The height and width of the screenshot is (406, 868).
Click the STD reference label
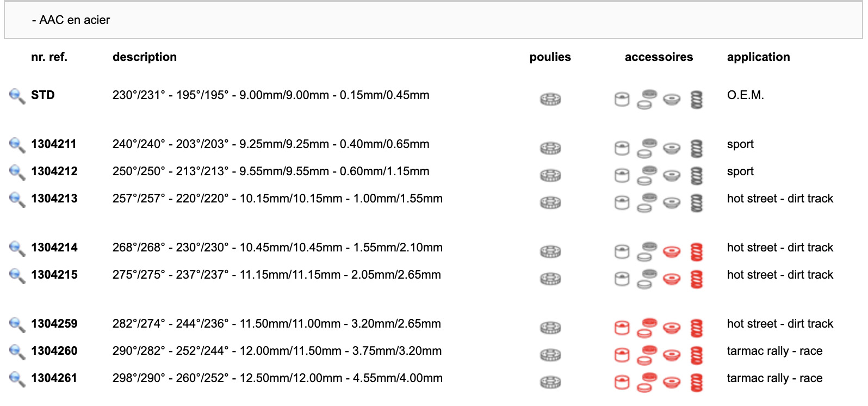click(x=43, y=95)
